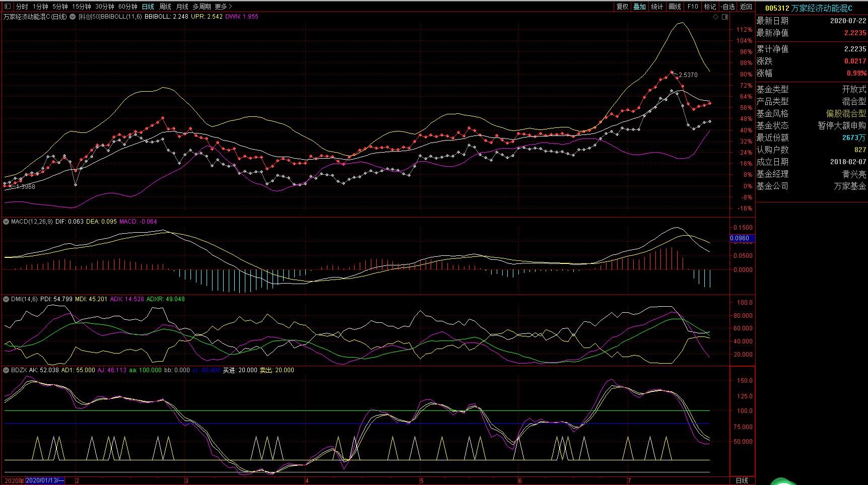The width and height of the screenshot is (868, 485).
Task: Open the 统计 statistics tool
Action: point(657,7)
